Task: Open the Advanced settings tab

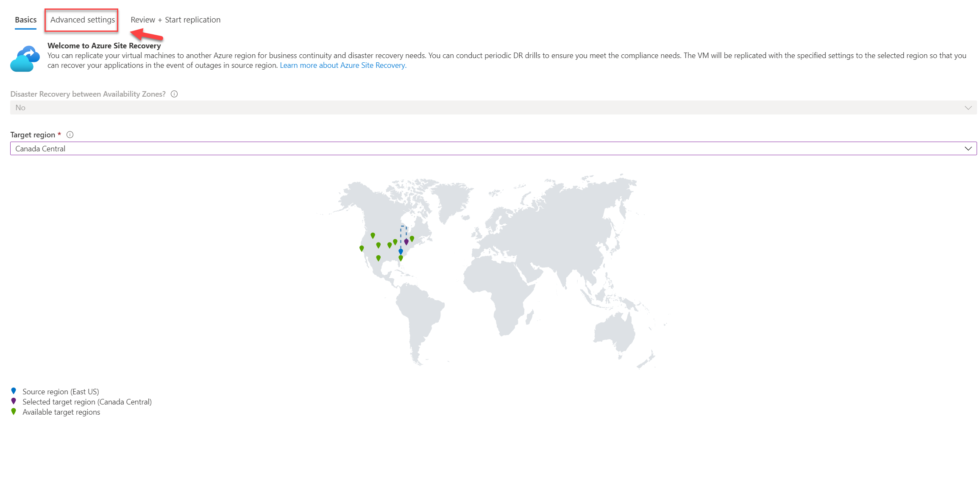Action: point(82,20)
